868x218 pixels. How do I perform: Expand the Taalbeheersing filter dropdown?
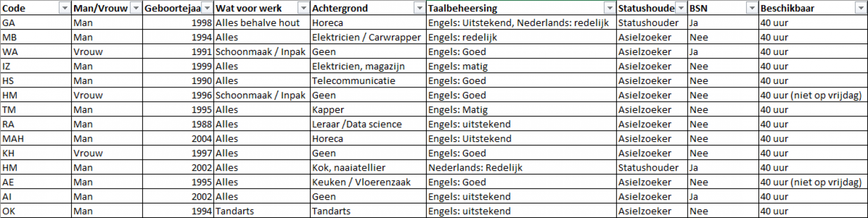pyautogui.click(x=609, y=8)
